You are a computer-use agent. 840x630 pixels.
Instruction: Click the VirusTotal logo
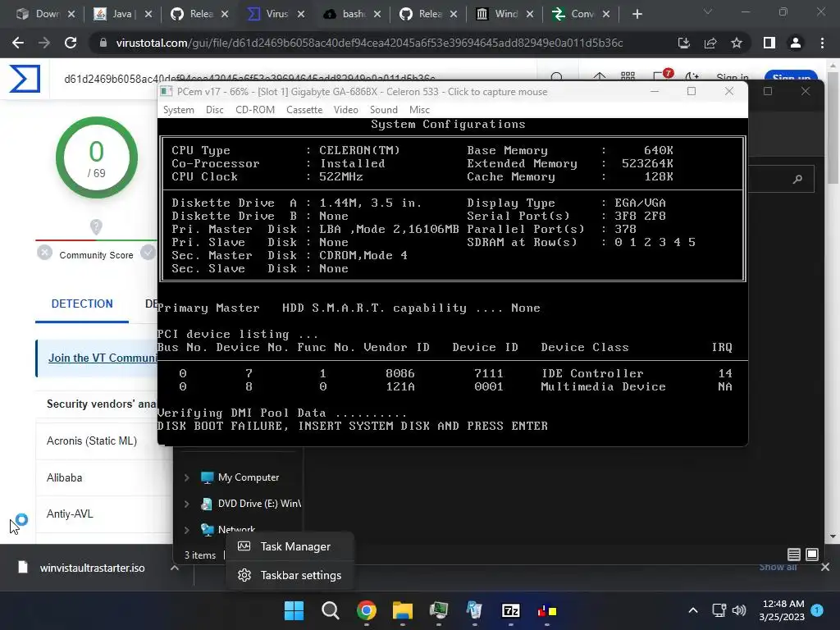point(25,78)
